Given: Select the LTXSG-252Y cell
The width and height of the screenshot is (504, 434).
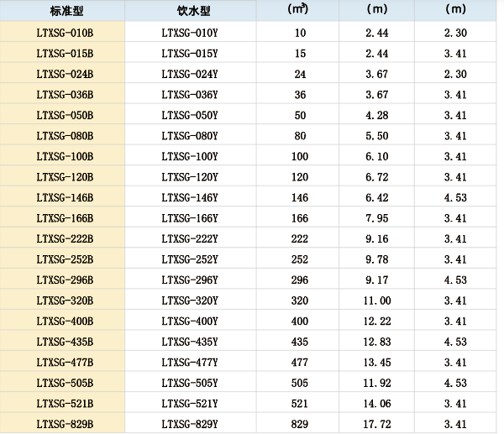Looking at the screenshot, I should tap(190, 259).
